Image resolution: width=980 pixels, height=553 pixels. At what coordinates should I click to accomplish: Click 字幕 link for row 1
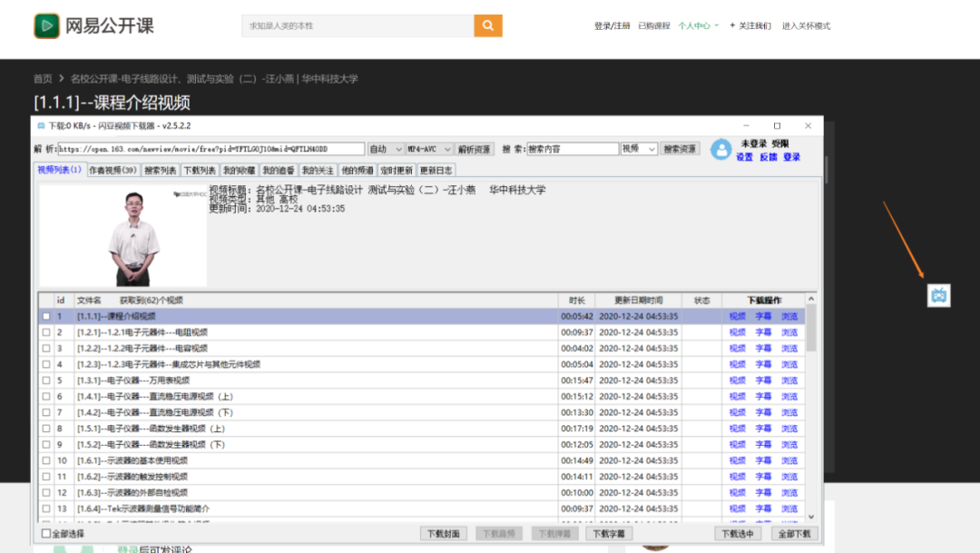pyautogui.click(x=763, y=317)
